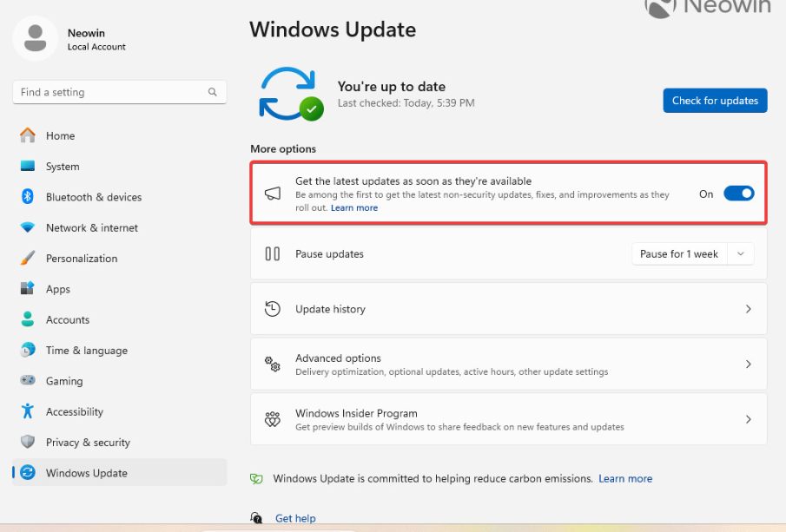786x532 pixels.
Task: Expand Advanced options with its chevron
Action: 748,365
